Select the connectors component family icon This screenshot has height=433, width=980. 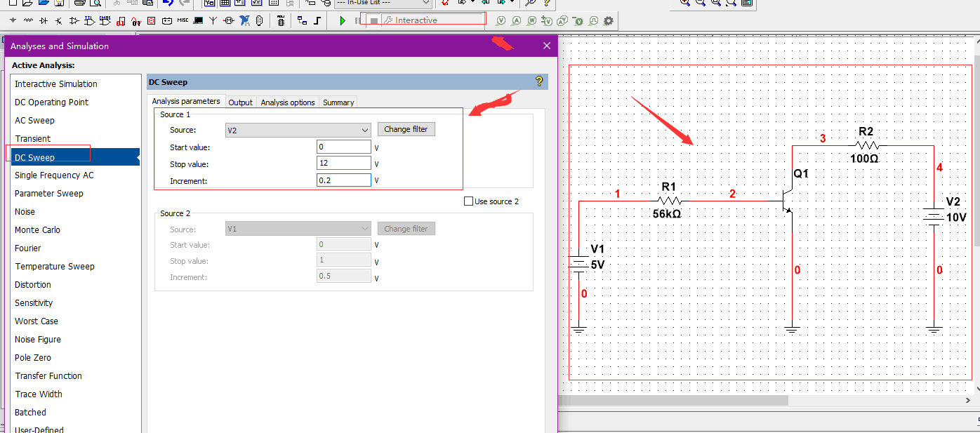(259, 20)
